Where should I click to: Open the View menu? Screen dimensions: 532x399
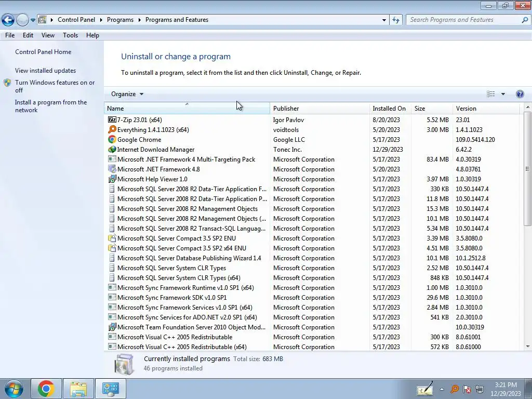[x=48, y=35]
